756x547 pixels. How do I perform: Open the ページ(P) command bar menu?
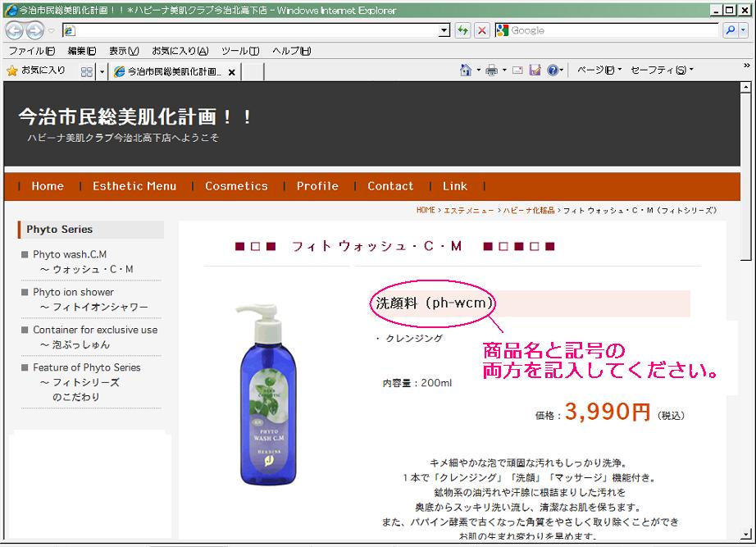pyautogui.click(x=599, y=70)
